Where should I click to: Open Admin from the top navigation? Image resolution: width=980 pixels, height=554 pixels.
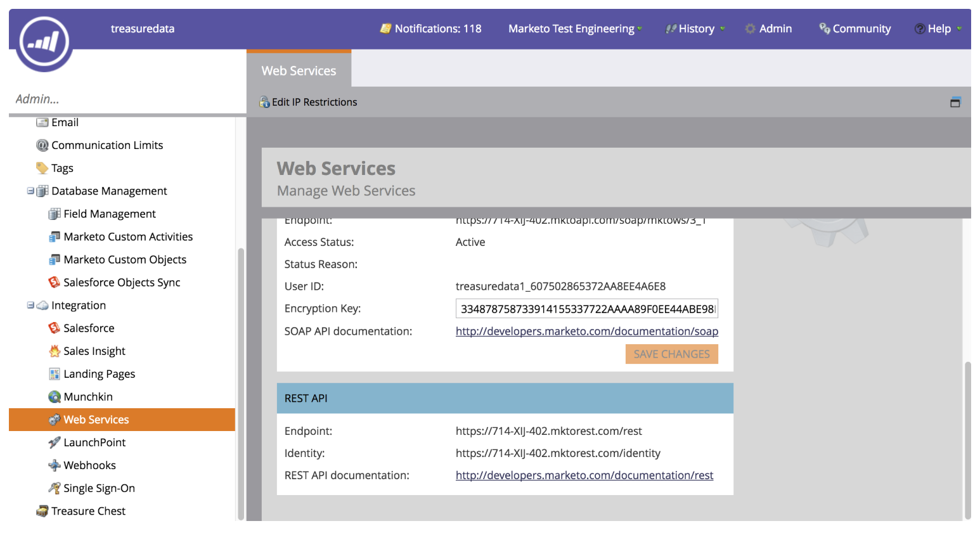pos(768,29)
